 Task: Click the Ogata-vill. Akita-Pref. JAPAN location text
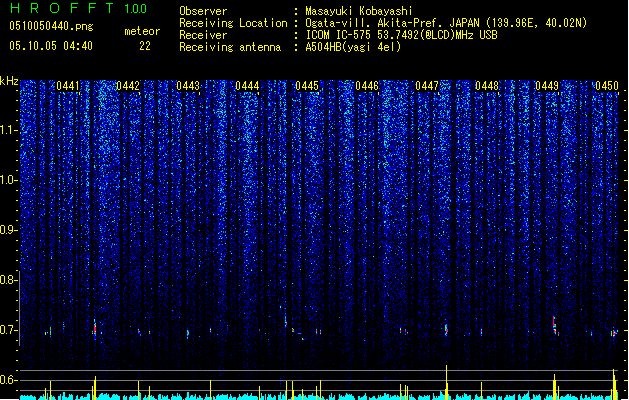click(x=446, y=23)
